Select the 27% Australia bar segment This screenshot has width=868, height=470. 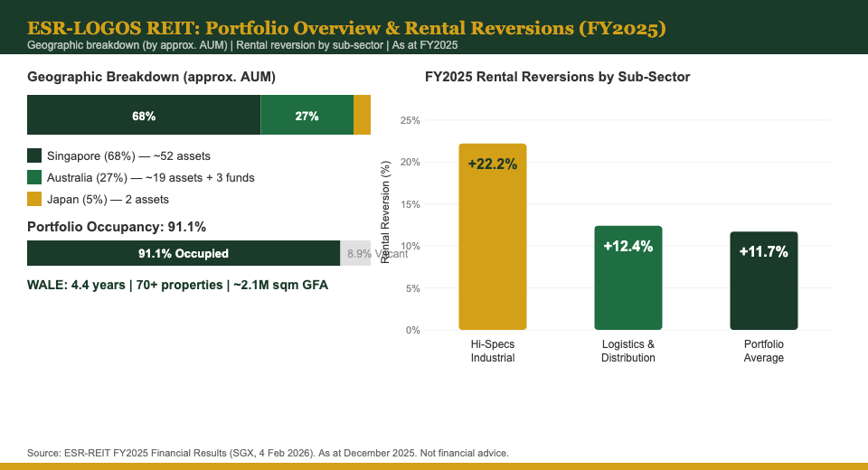coord(307,115)
